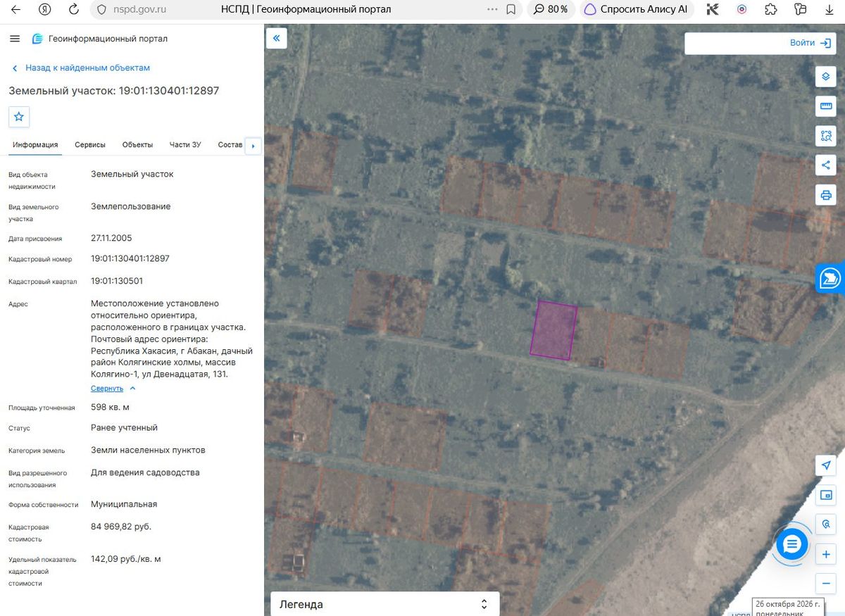The width and height of the screenshot is (845, 616).
Task: Add the land plot to favorites with the star
Action: coord(19,117)
